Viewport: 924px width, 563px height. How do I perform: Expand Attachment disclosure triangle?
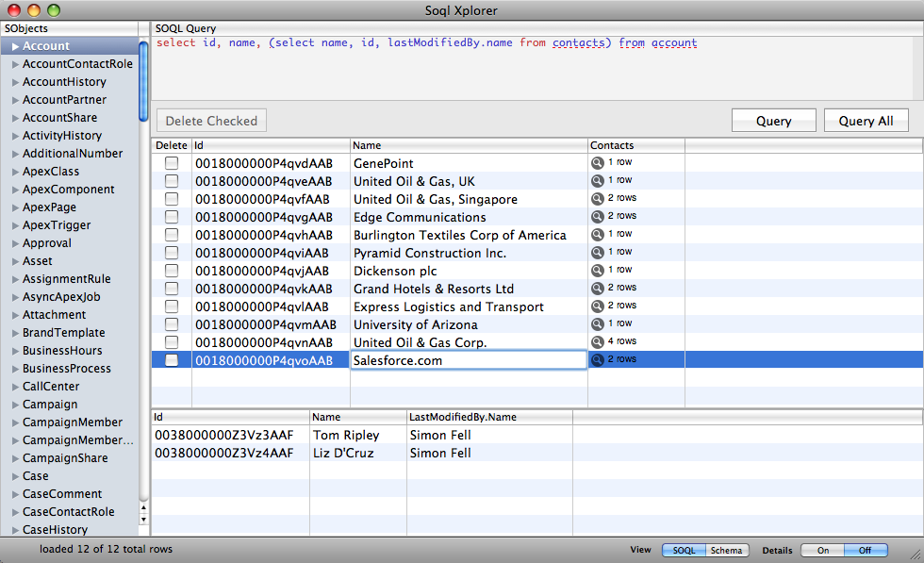(x=15, y=315)
